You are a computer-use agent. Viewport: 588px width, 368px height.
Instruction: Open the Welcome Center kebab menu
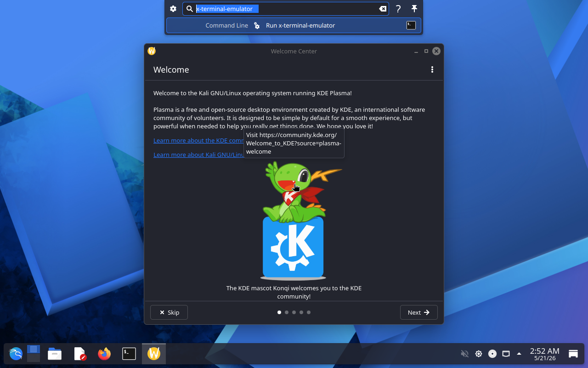click(x=432, y=69)
